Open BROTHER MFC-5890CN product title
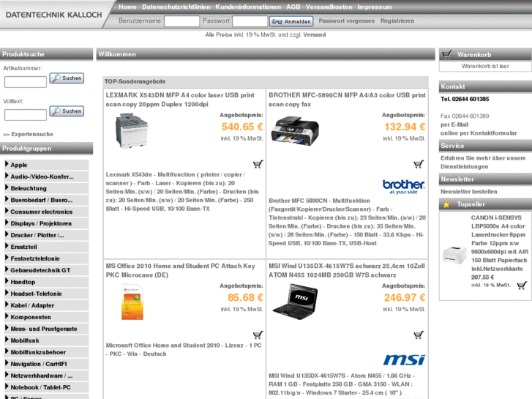This screenshot has width=532, height=399. click(x=347, y=100)
